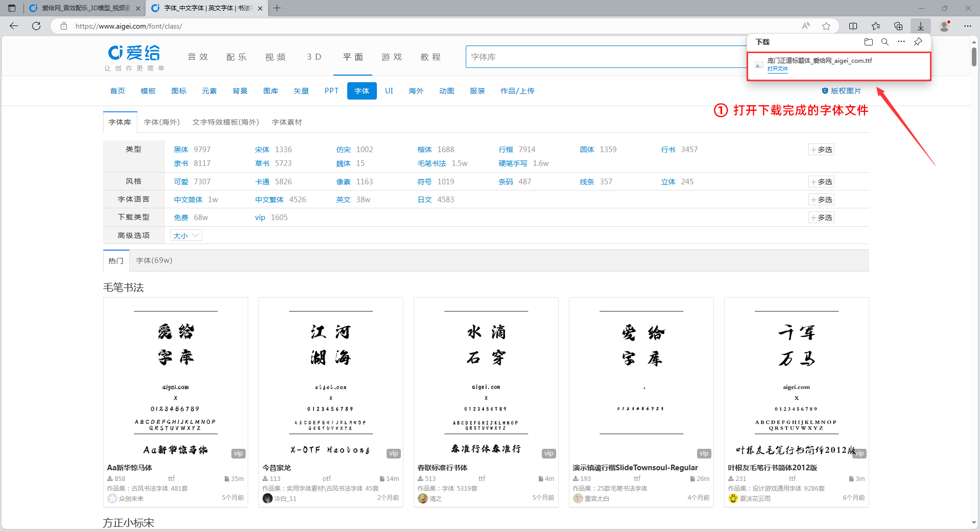
Task: Go back with the browser back arrow
Action: [x=14, y=26]
